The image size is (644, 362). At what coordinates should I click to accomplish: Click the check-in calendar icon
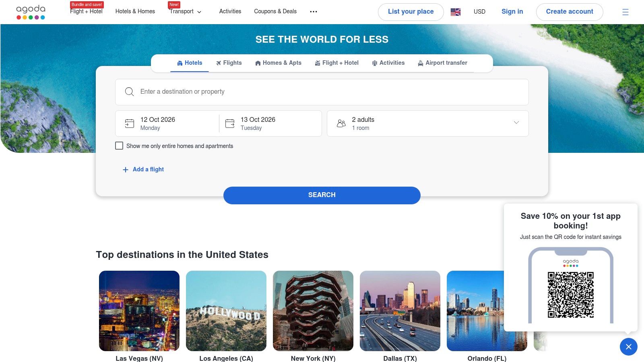coord(129,123)
